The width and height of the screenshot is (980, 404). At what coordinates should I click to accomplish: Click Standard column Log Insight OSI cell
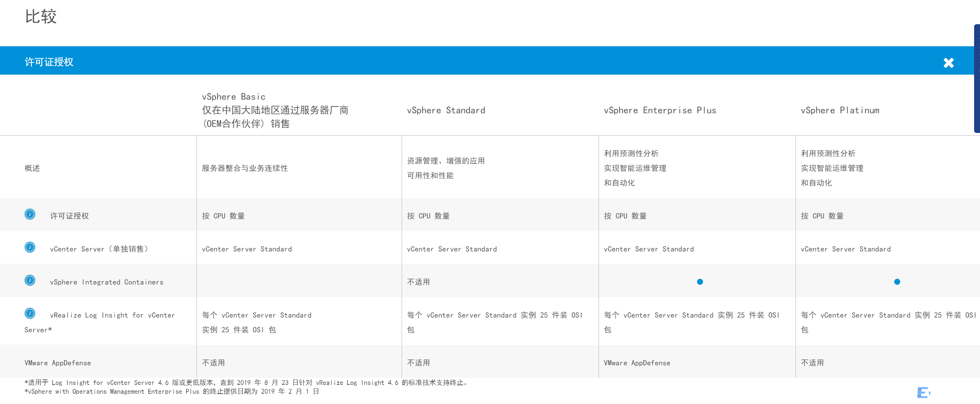point(495,322)
